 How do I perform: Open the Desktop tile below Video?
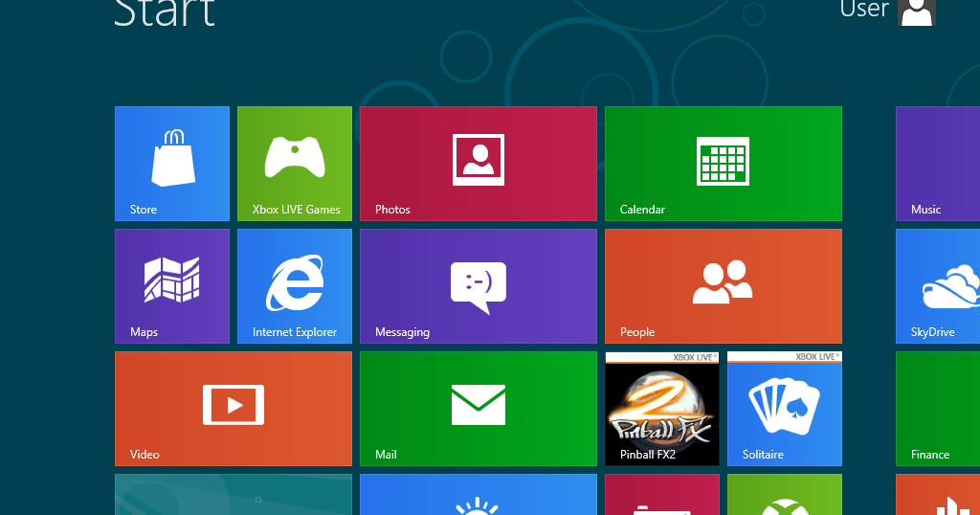click(x=234, y=494)
